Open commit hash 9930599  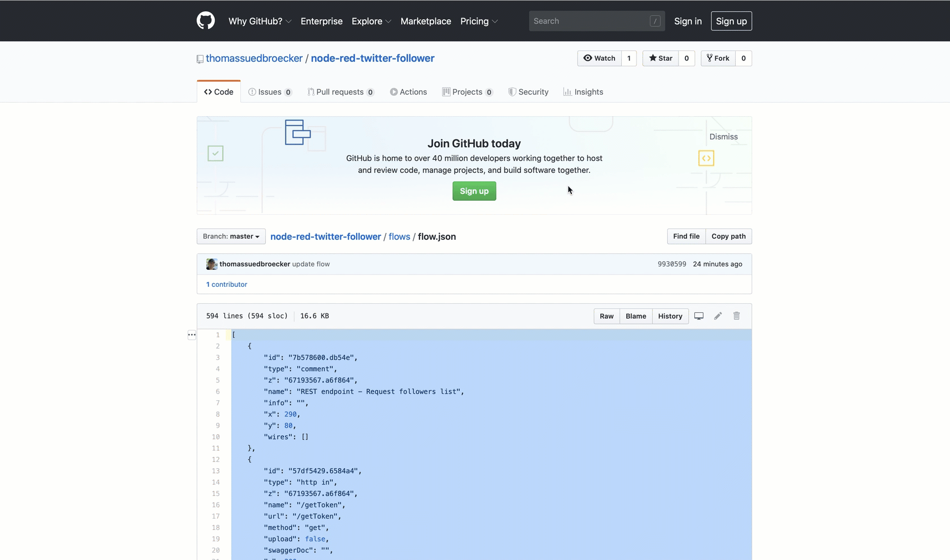672,264
